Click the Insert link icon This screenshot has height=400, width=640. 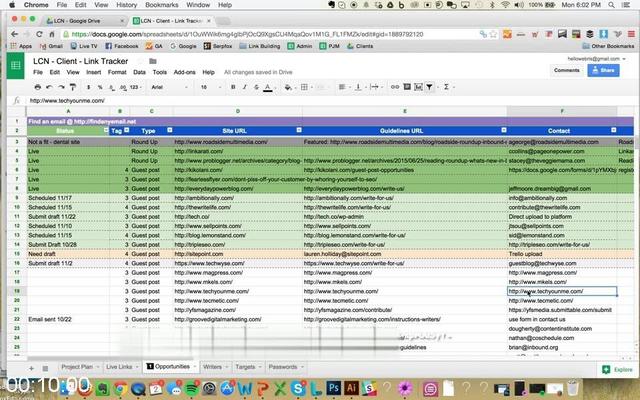[x=395, y=87]
